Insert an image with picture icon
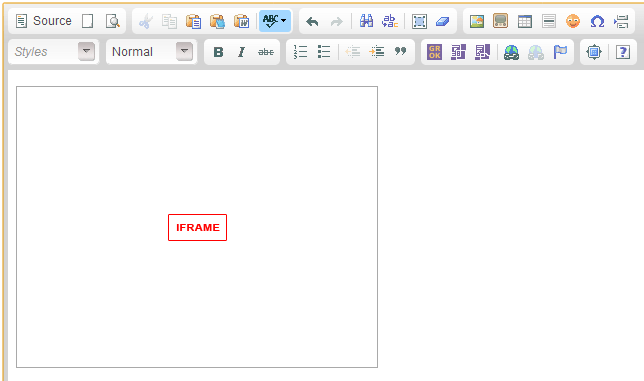Image resolution: width=644 pixels, height=381 pixels. point(476,21)
